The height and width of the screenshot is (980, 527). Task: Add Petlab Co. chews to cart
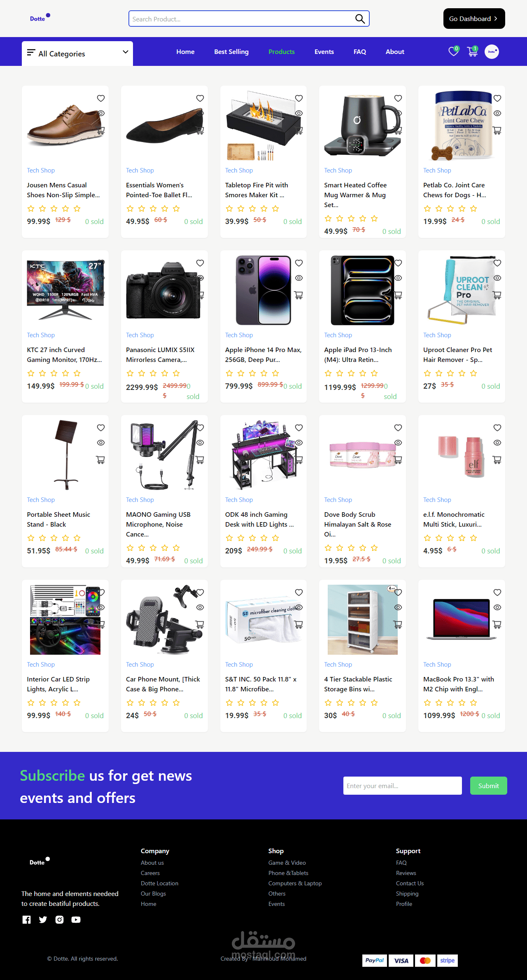click(x=497, y=130)
